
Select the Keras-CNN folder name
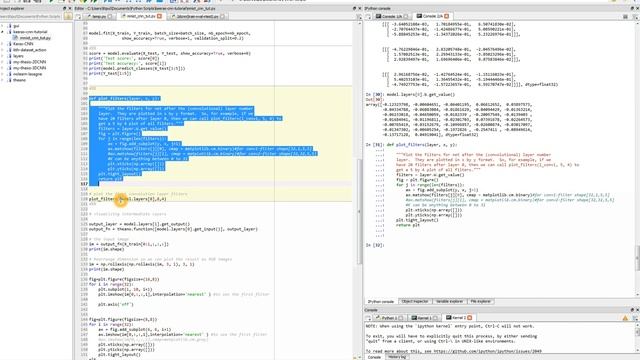[x=23, y=44]
